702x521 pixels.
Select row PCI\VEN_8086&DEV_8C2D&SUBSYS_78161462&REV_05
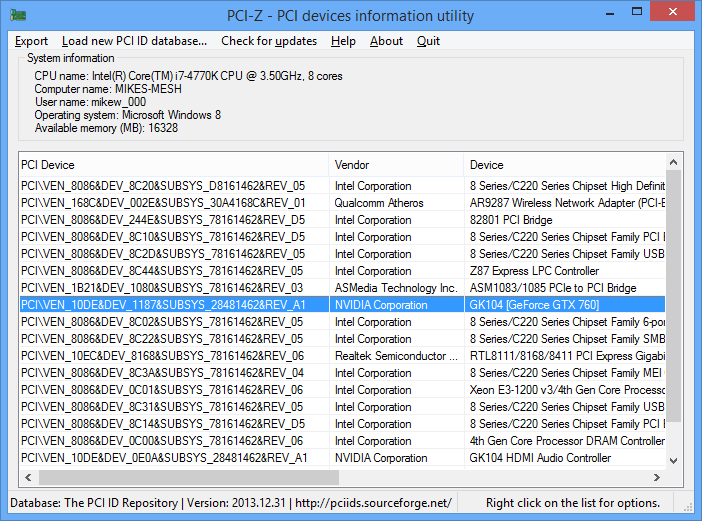tap(342, 254)
